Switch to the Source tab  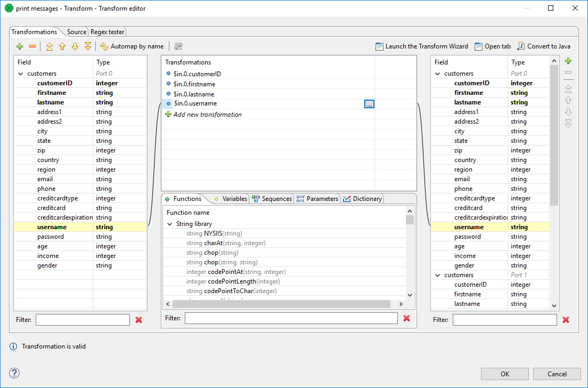click(76, 32)
